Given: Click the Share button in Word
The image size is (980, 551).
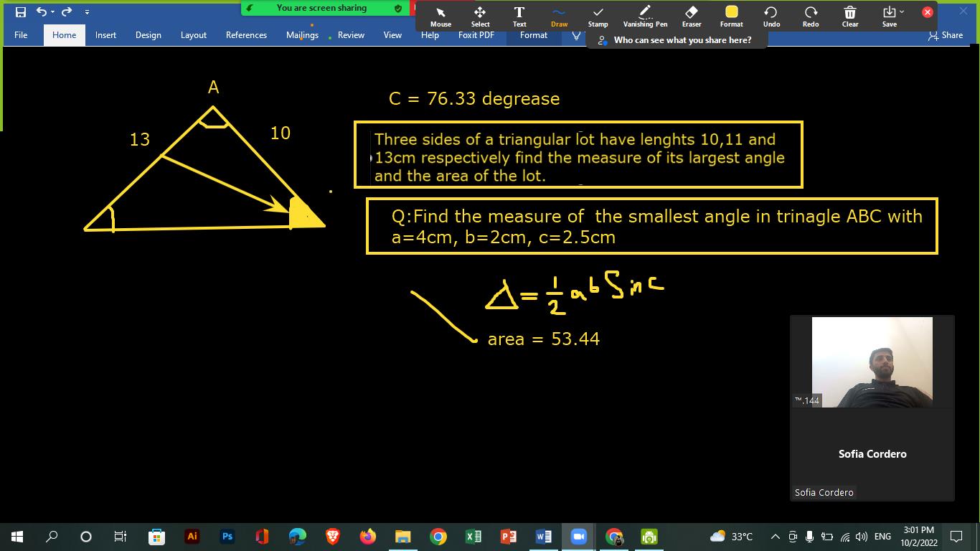Looking at the screenshot, I should click(x=946, y=35).
